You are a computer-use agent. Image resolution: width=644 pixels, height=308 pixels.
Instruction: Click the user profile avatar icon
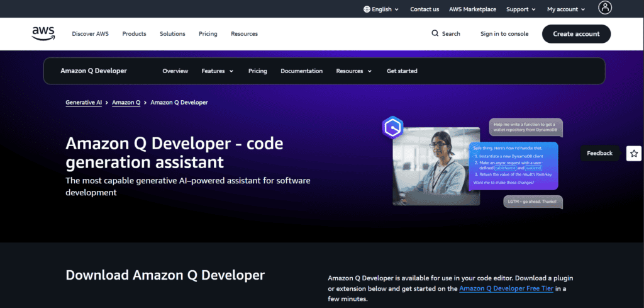(x=605, y=8)
